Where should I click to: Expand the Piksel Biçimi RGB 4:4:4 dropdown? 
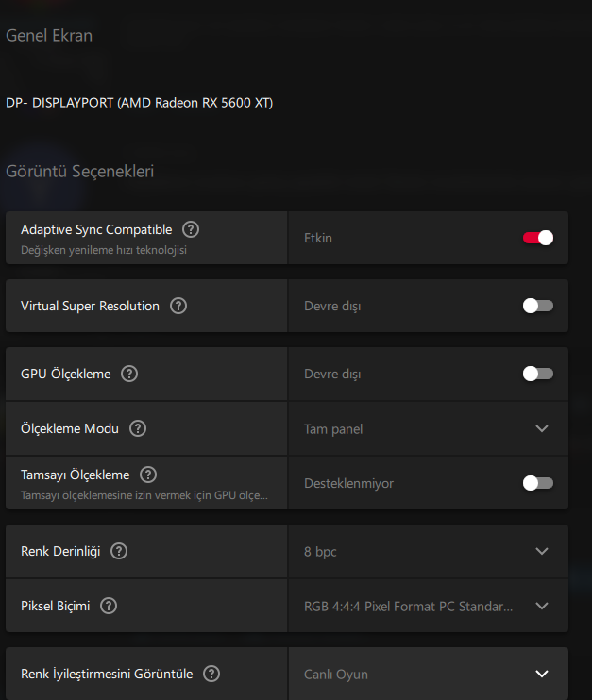click(x=541, y=606)
